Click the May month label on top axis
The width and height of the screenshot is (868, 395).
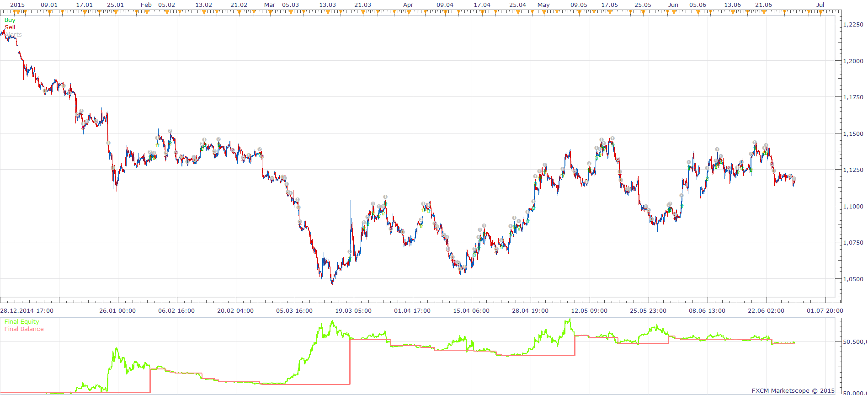pos(543,5)
